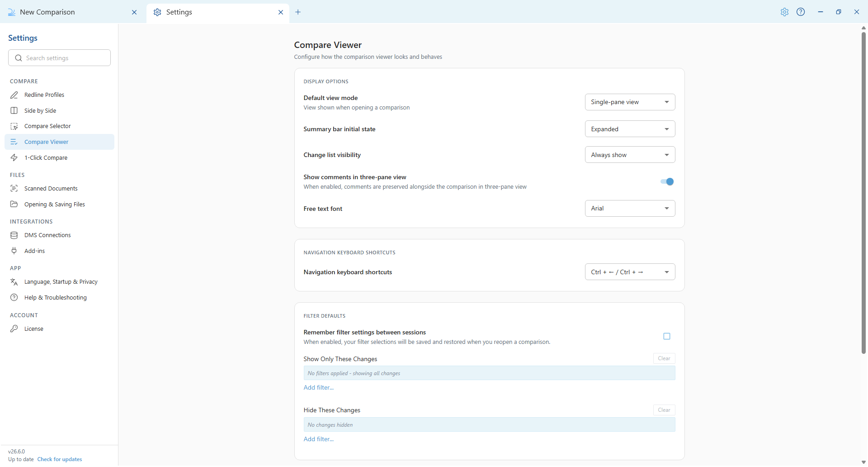Add a new tab with plus icon

[298, 12]
